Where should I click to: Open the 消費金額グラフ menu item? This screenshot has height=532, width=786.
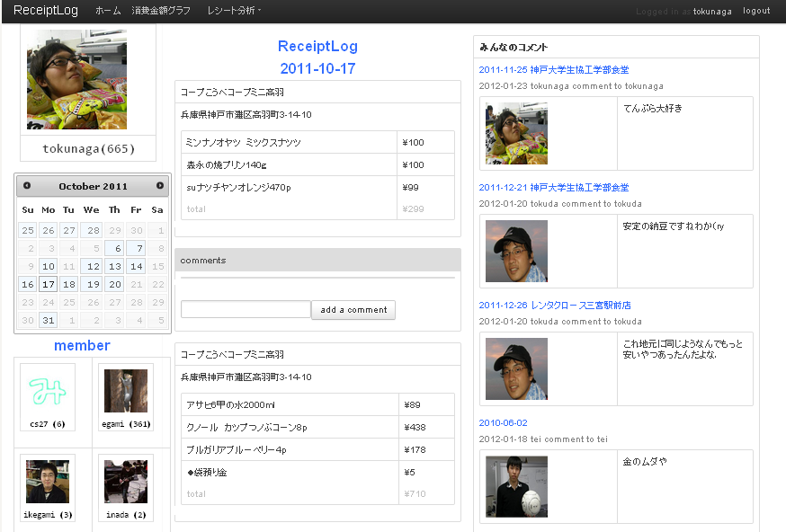[x=160, y=11]
